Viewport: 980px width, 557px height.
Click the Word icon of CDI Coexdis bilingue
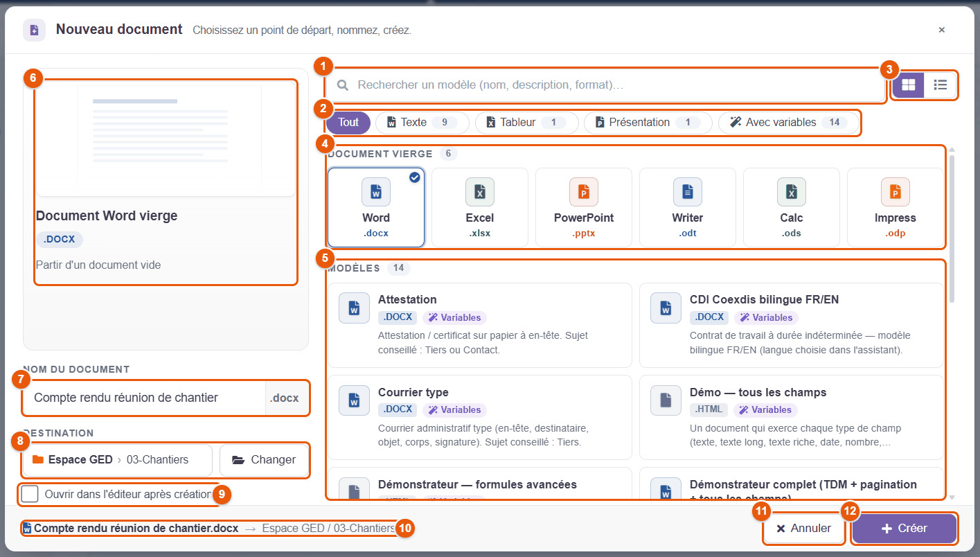click(666, 308)
